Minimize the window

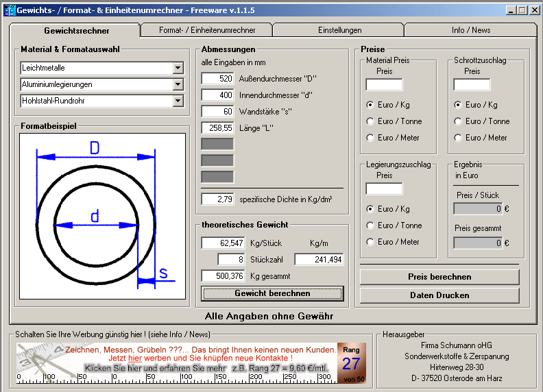click(511, 10)
